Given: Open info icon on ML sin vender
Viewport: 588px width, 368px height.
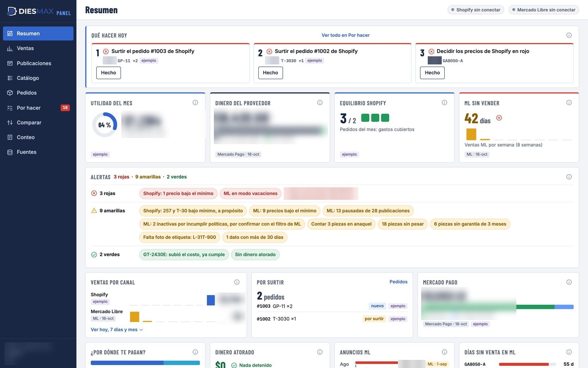Looking at the screenshot, I should coord(569,103).
